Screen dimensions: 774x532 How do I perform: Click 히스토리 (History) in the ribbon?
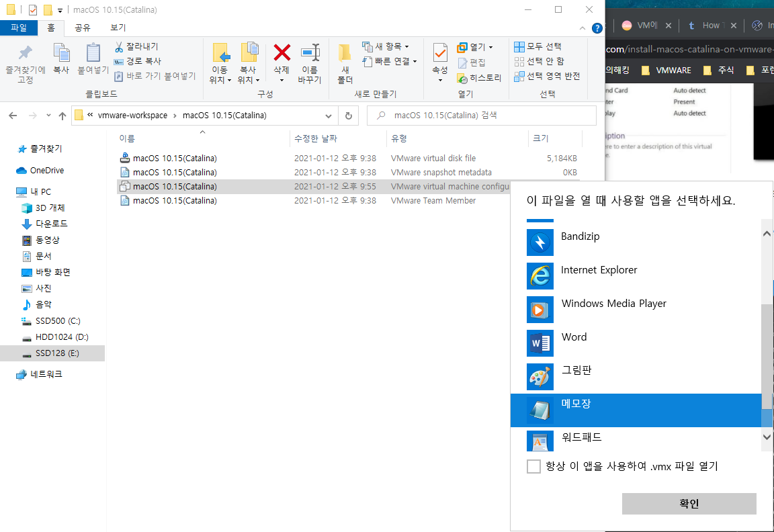(x=479, y=78)
